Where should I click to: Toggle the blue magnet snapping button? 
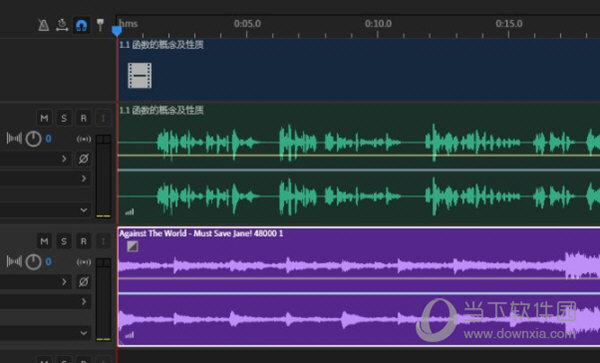click(81, 26)
